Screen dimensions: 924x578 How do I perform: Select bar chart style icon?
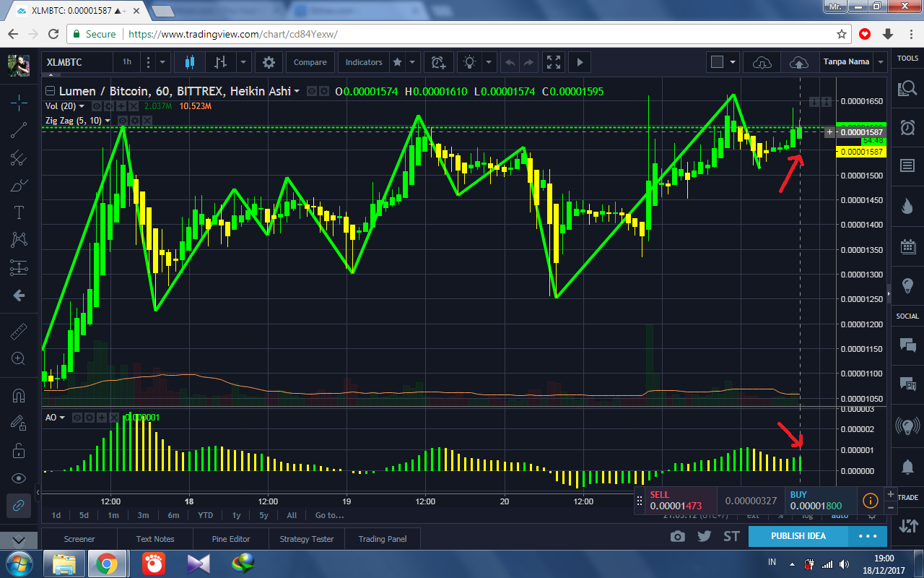(x=222, y=62)
